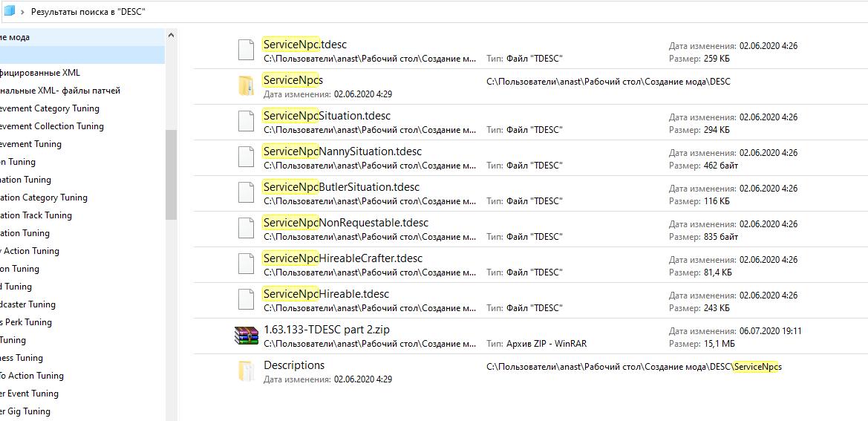The width and height of the screenshot is (868, 421).
Task: Choose the Career Gig Tuning sidebar entry
Action: (x=25, y=411)
